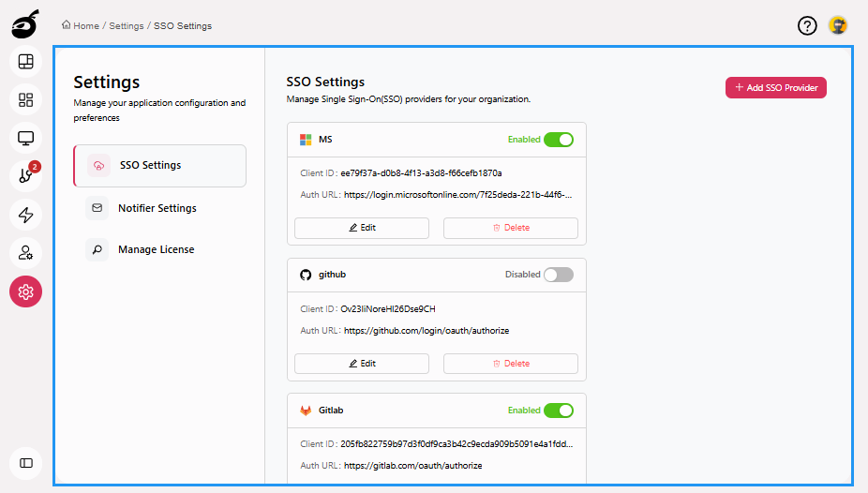Click the app logo in the sidebar

pyautogui.click(x=25, y=23)
